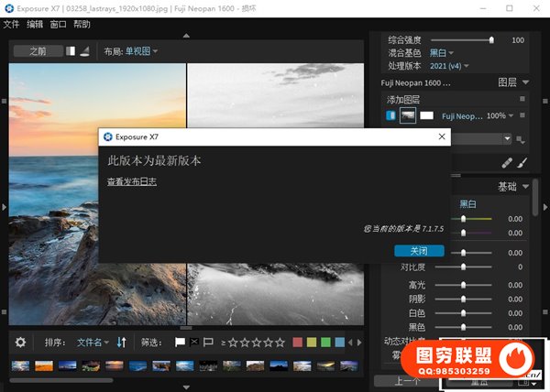Toggle the sort direction arrows icon

point(121,343)
